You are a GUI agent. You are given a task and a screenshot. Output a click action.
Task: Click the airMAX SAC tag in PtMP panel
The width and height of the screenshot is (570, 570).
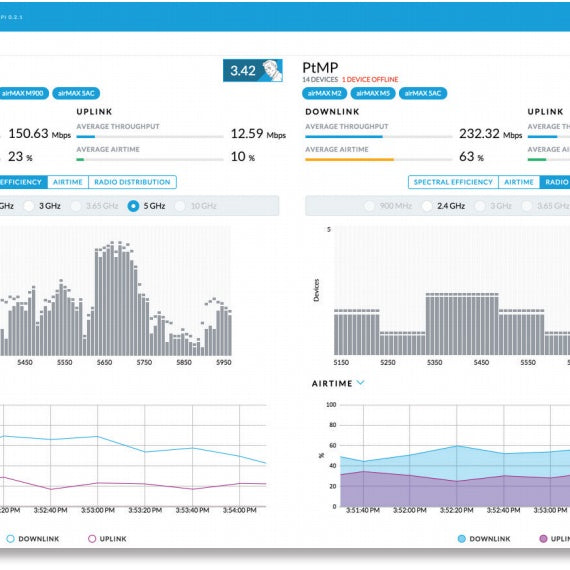pyautogui.click(x=423, y=93)
